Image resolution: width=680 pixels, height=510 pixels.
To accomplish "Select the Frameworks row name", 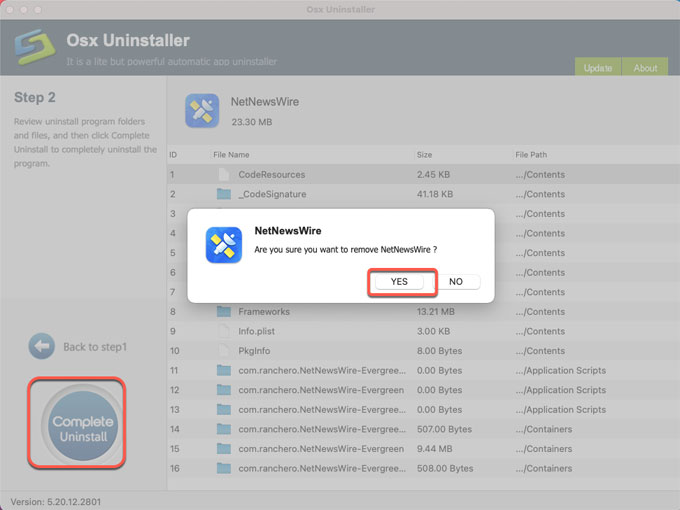I will point(264,311).
